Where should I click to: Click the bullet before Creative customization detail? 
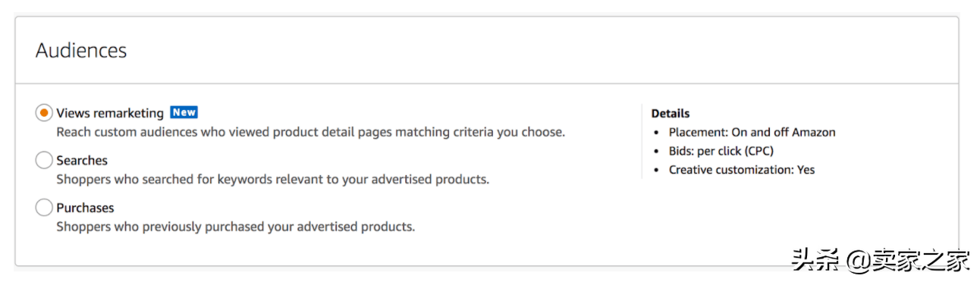point(658,171)
